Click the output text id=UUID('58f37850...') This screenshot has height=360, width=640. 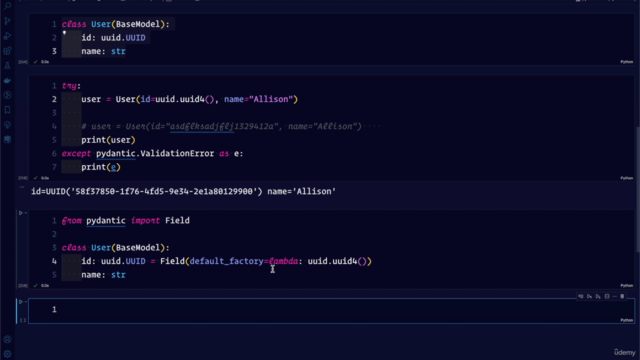(183, 191)
